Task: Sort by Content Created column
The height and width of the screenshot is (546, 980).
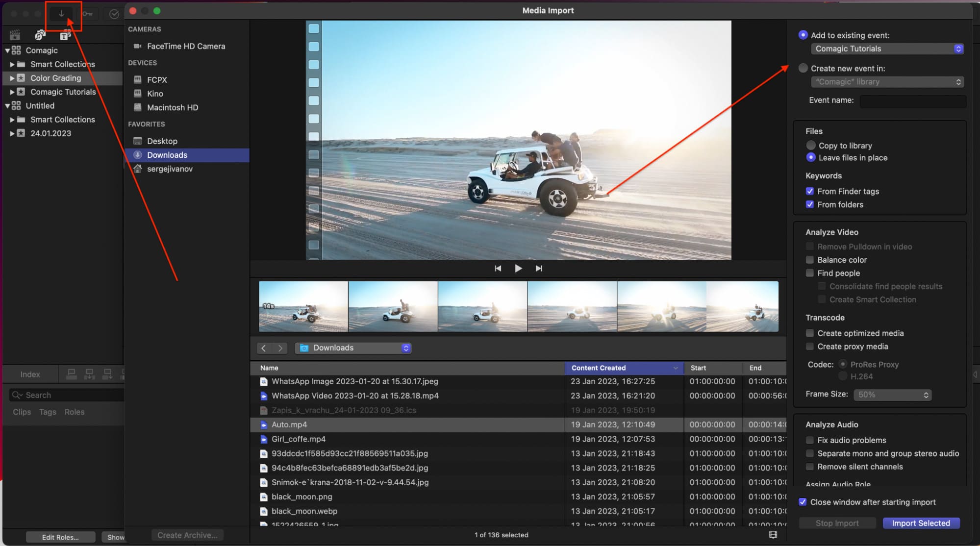Action: 624,368
